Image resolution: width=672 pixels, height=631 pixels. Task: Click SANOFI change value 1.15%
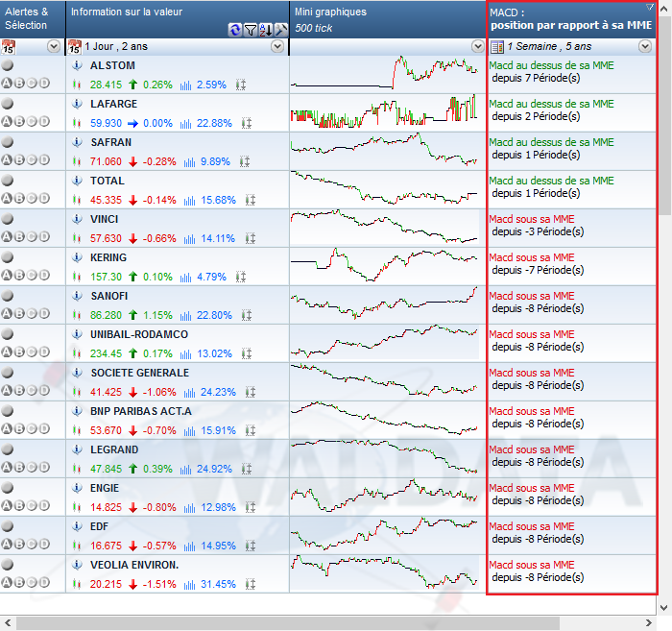(x=157, y=315)
